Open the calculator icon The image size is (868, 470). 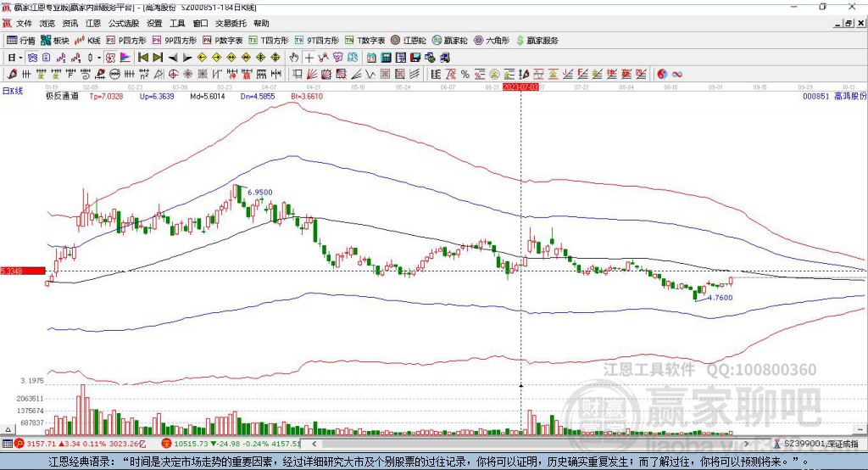pos(386,58)
